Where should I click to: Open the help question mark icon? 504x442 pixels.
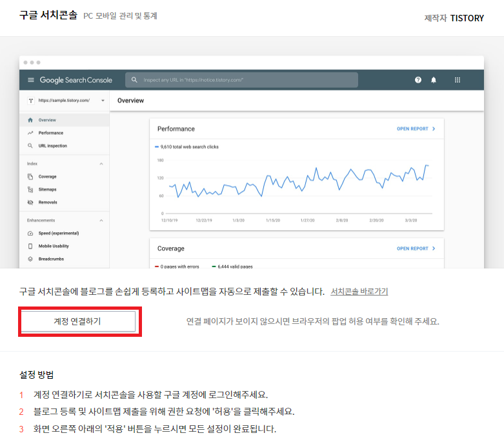pos(418,80)
